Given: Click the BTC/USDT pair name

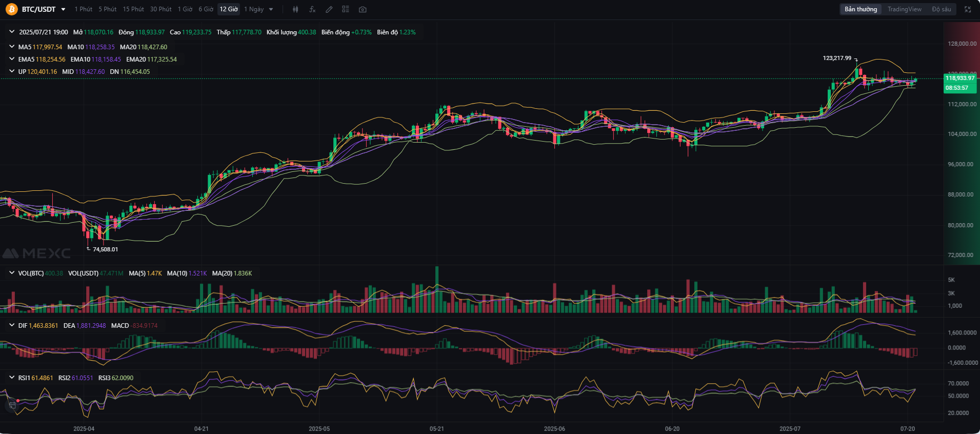Looking at the screenshot, I should pyautogui.click(x=38, y=9).
